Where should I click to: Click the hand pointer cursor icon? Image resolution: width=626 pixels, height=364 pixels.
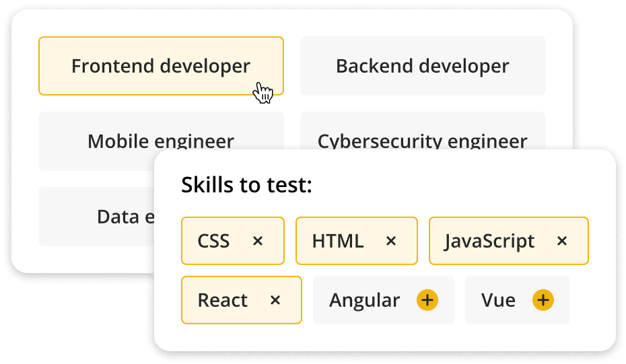click(x=263, y=93)
